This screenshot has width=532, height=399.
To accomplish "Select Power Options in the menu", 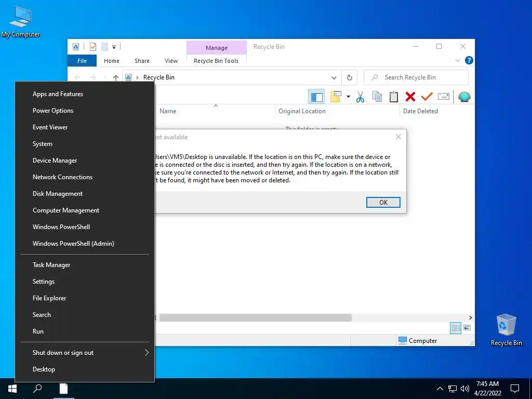I will click(85, 111).
